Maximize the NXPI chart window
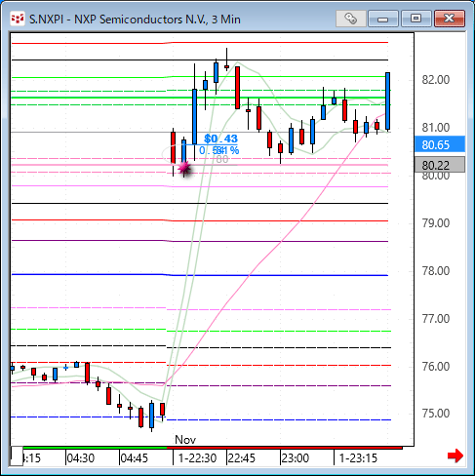Screen dimensions: 475x476 pos(416,19)
